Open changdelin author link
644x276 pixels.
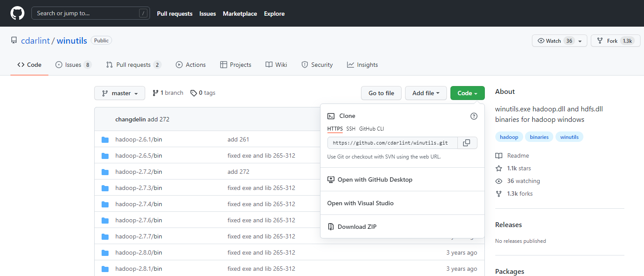click(x=130, y=119)
